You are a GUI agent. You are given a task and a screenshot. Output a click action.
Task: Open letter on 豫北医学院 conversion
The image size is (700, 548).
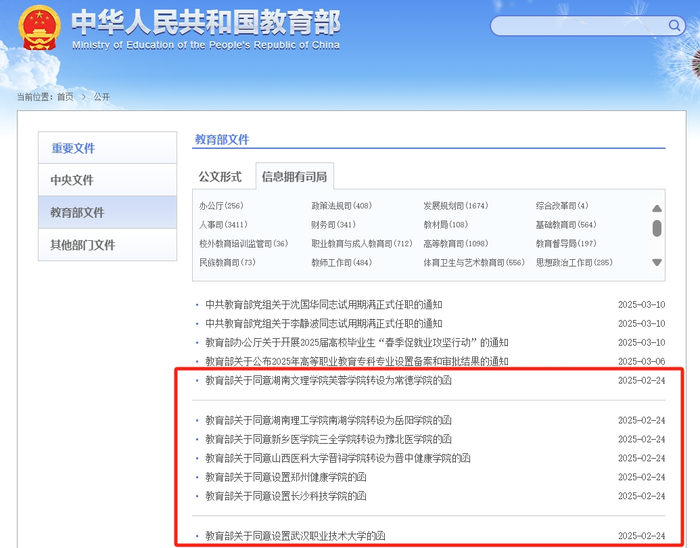tap(328, 440)
